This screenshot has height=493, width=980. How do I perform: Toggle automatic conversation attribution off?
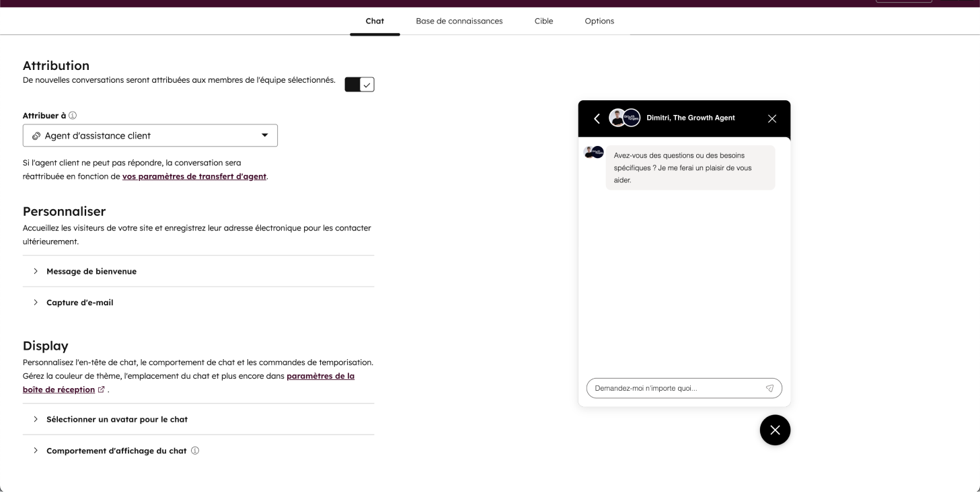(x=359, y=84)
